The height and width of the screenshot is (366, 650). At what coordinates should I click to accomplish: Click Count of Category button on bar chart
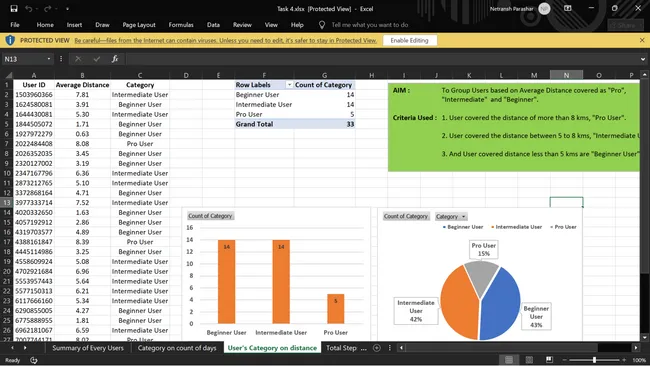(210, 216)
